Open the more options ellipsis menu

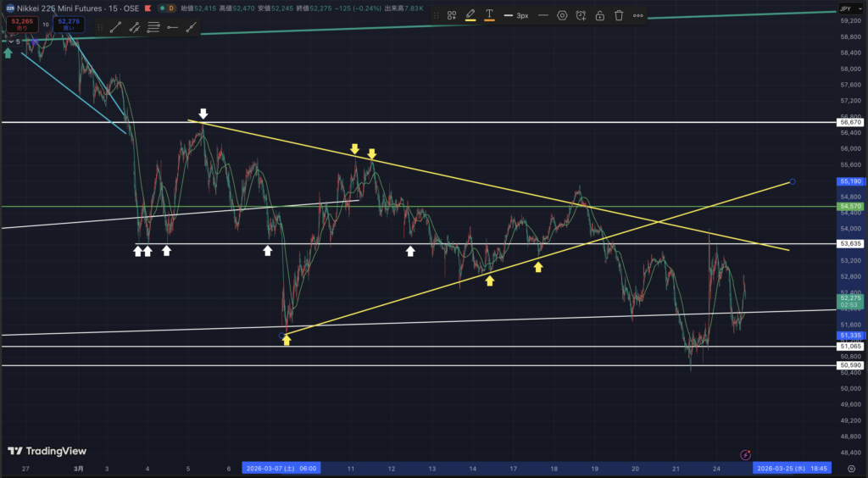coord(637,15)
